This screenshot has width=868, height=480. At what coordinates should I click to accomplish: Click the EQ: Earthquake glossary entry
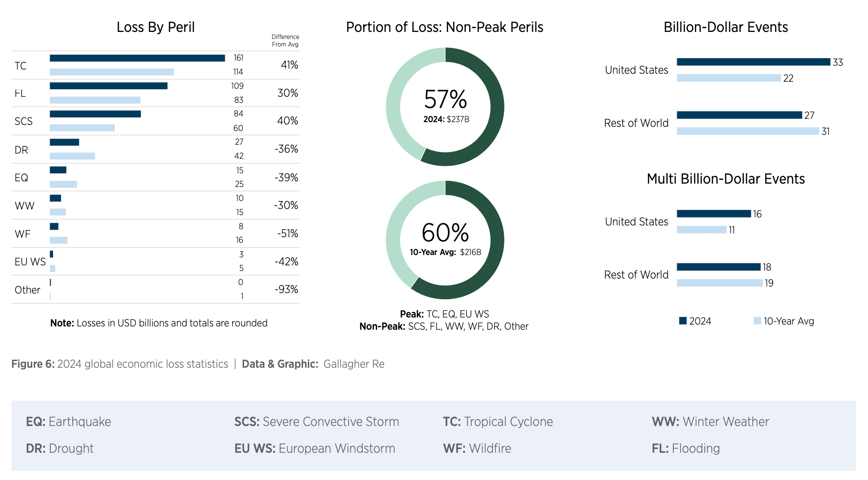point(69,421)
